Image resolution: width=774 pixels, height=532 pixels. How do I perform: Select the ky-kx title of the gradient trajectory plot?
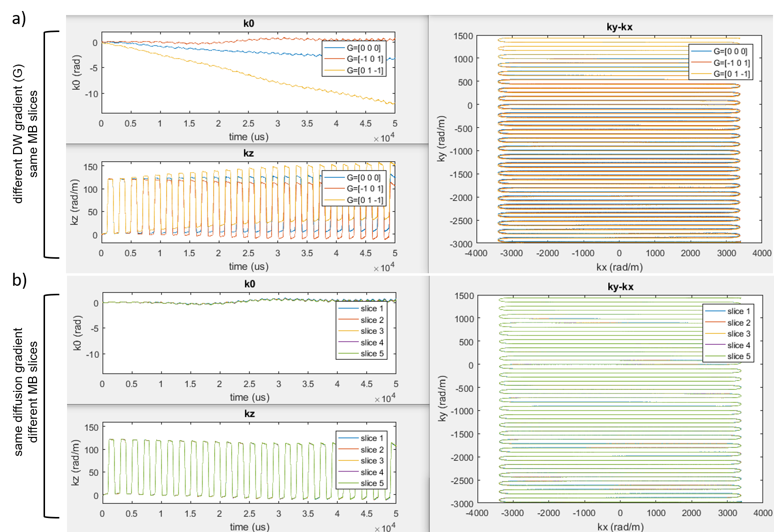pyautogui.click(x=619, y=27)
